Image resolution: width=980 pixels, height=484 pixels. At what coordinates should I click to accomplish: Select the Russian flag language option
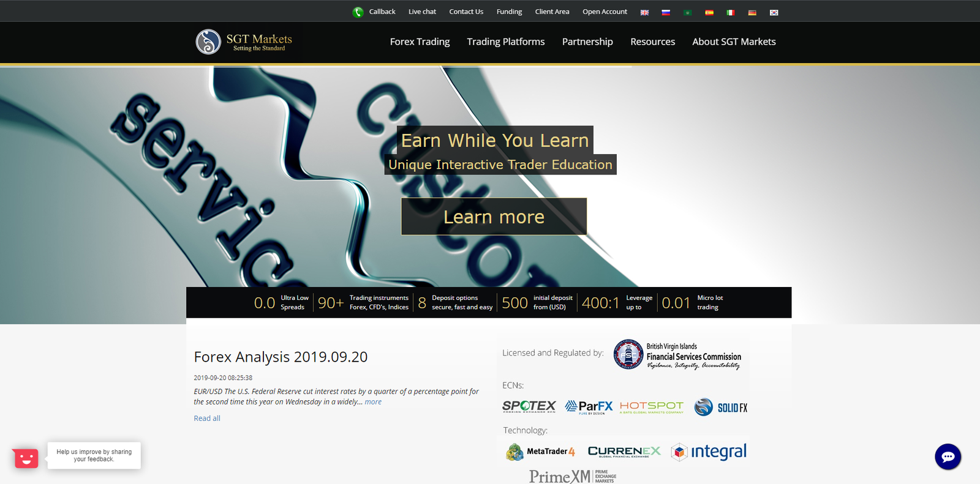click(x=666, y=12)
